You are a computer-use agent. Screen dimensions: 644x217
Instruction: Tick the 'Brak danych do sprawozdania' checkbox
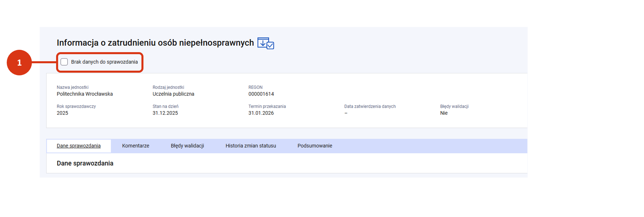[x=64, y=62]
